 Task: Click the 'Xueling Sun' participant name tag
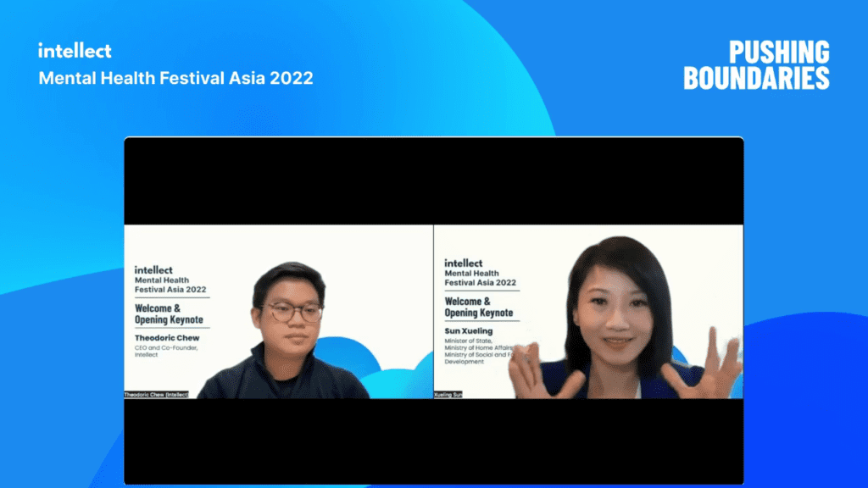tap(448, 395)
